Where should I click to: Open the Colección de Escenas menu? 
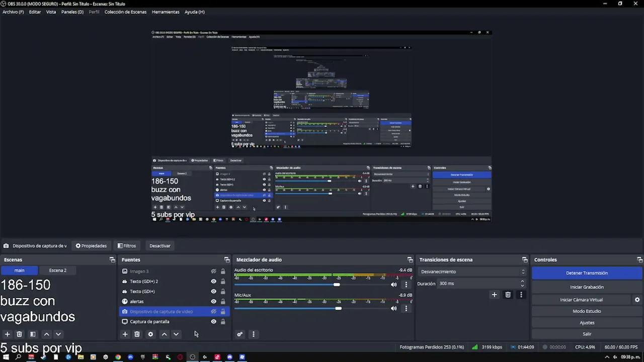[x=125, y=12]
